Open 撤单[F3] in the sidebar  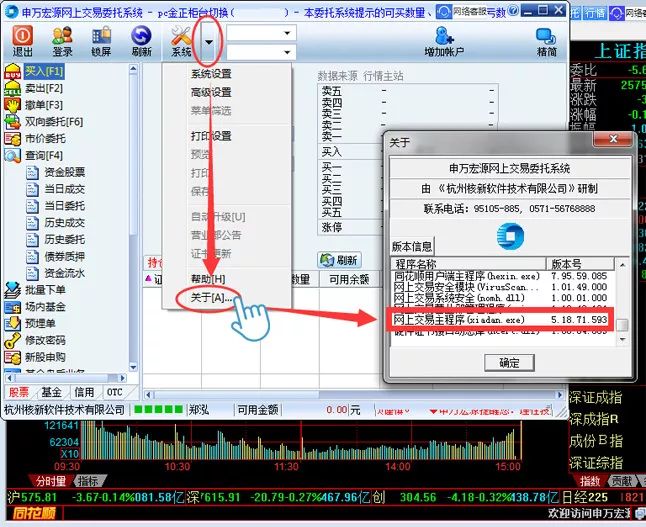point(44,105)
